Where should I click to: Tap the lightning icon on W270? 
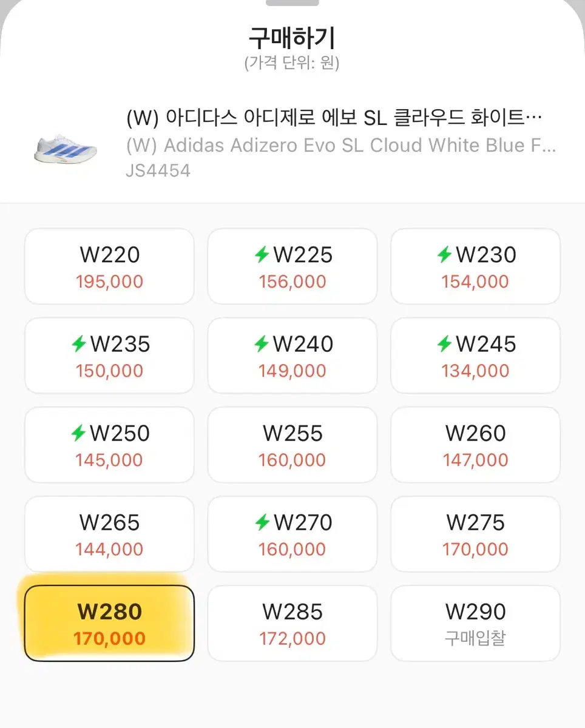tap(262, 523)
